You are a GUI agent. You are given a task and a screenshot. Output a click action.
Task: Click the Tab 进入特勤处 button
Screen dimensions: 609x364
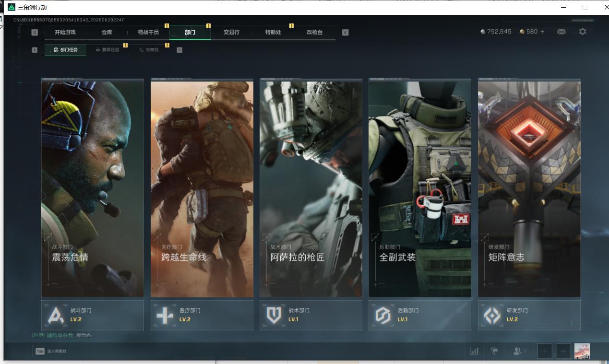pyautogui.click(x=51, y=351)
